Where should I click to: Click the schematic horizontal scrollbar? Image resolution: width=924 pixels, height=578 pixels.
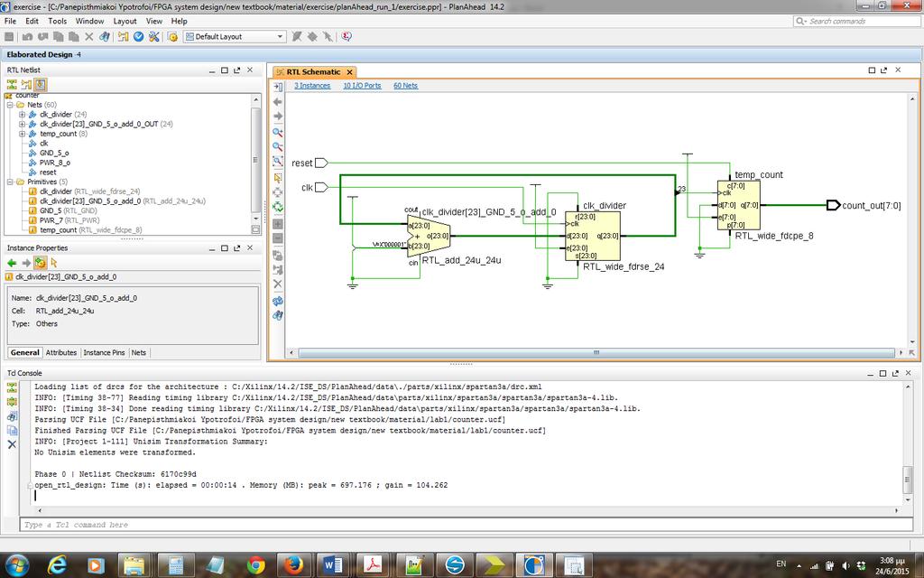(x=596, y=353)
